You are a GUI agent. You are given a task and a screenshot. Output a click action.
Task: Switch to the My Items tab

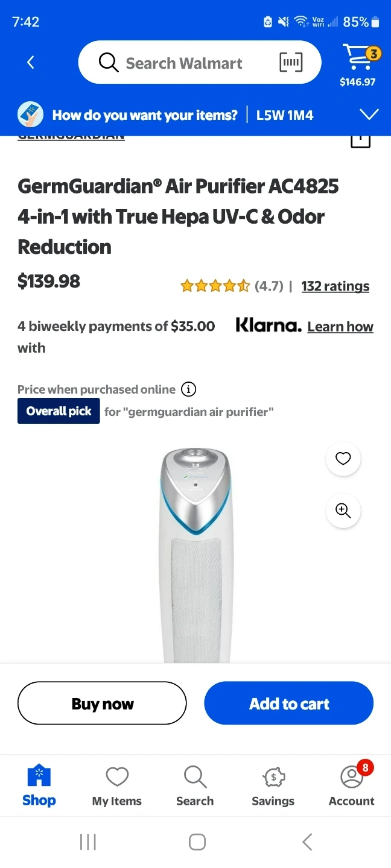point(117,786)
